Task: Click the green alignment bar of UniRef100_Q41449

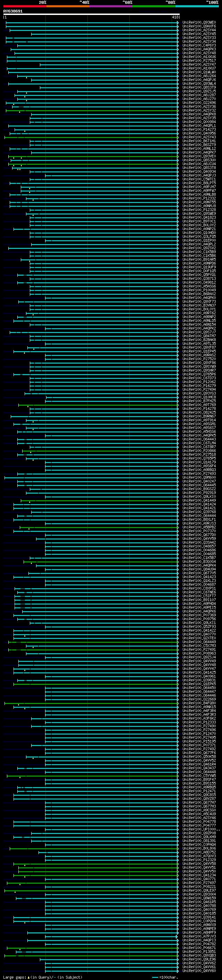Action: tap(100, 500)
